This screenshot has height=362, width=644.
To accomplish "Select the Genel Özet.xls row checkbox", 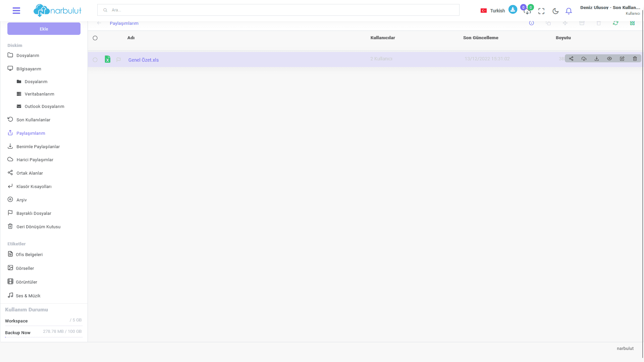I will coord(95,60).
